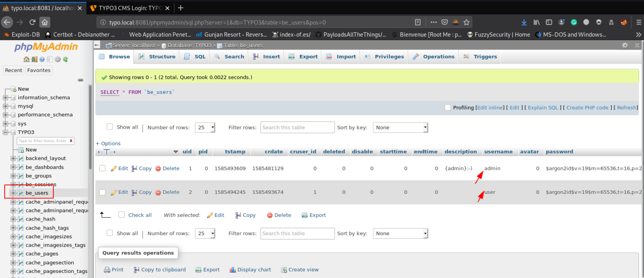This screenshot has height=278, width=644.
Task: Click the Explain SQL link
Action: pyautogui.click(x=543, y=107)
